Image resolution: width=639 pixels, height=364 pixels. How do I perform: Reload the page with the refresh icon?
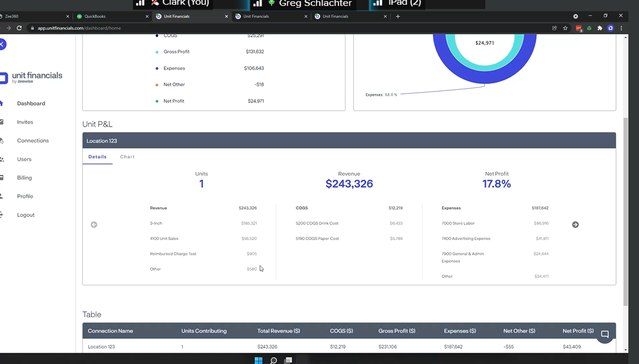19,28
